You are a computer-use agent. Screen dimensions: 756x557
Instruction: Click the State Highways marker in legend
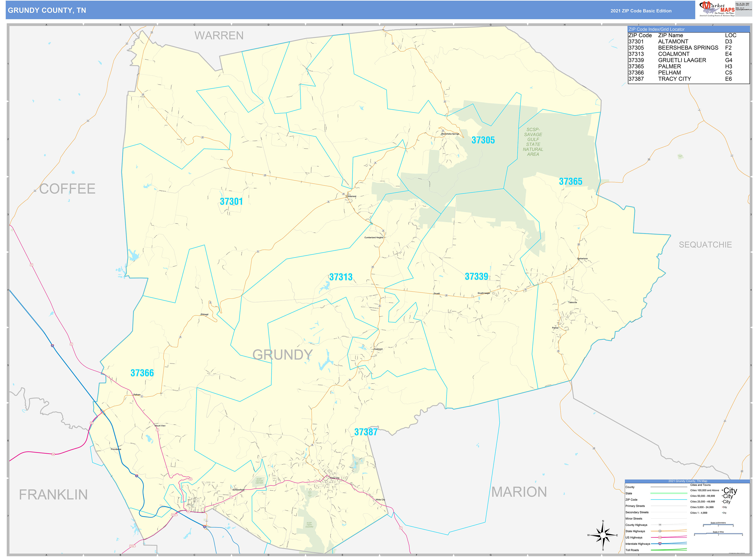(660, 531)
